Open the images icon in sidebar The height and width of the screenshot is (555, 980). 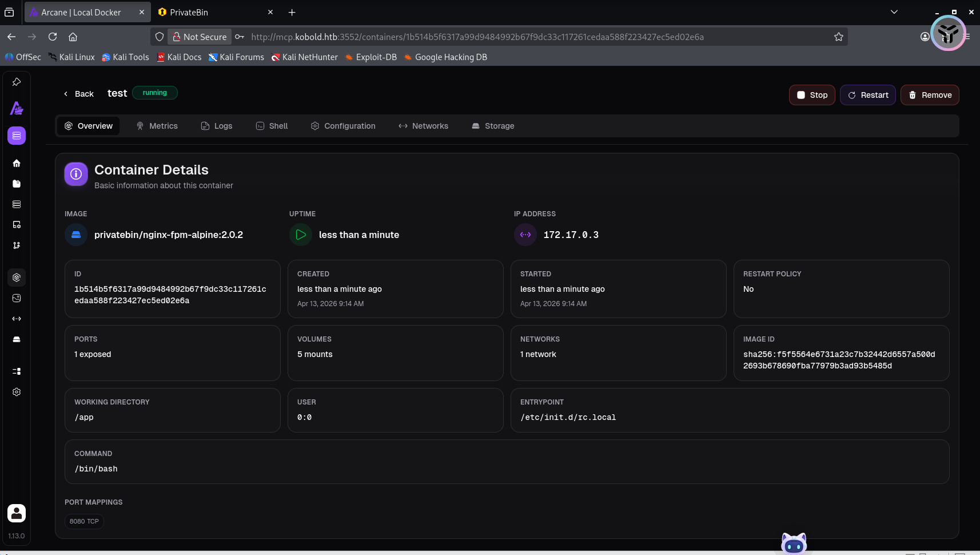17,298
